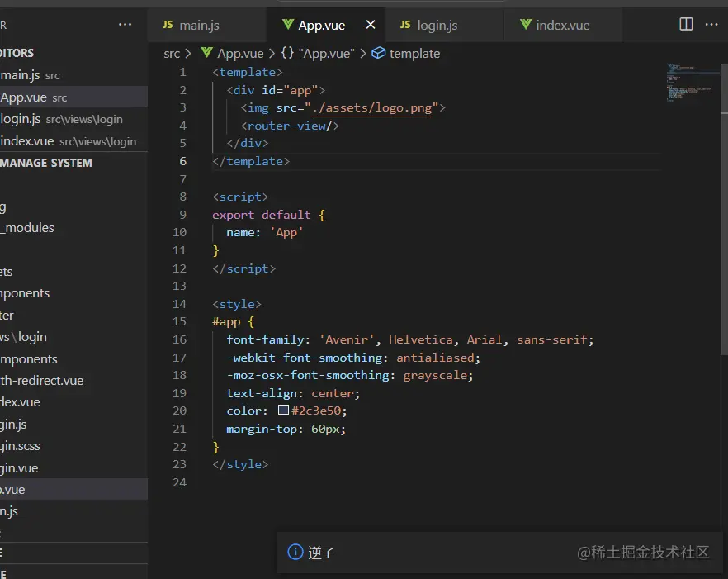The image size is (728, 579).
Task: Open the Explorer panel ellipsis menu
Action: point(125,25)
